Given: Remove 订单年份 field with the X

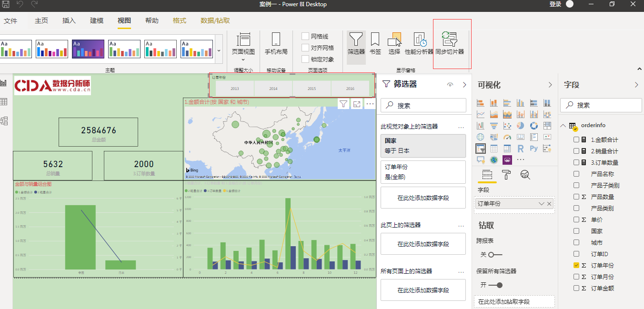Looking at the screenshot, I should 549,203.
